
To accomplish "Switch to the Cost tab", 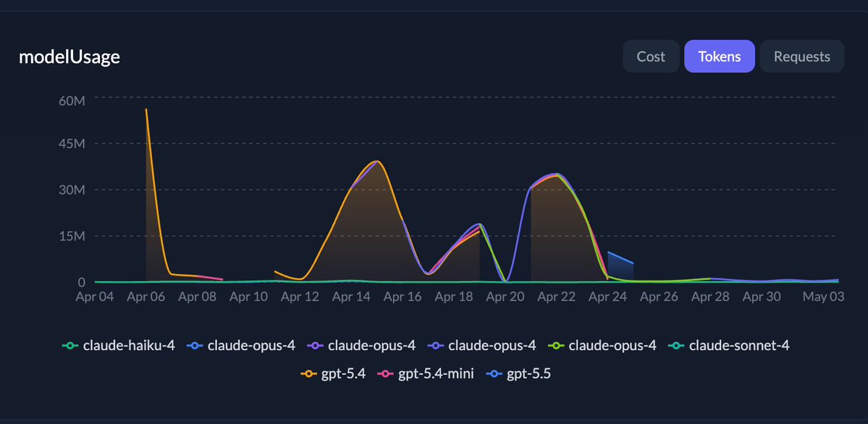I will coord(650,56).
